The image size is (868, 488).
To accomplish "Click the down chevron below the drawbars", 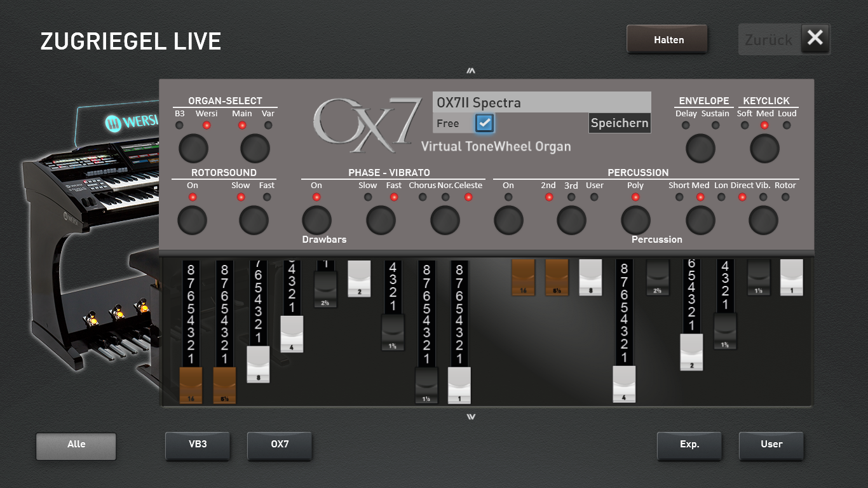I will click(x=470, y=417).
